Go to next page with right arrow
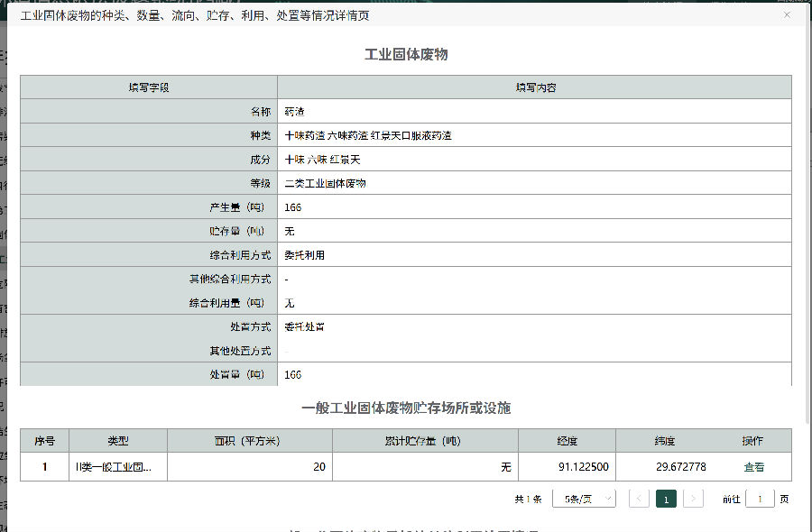 point(693,499)
